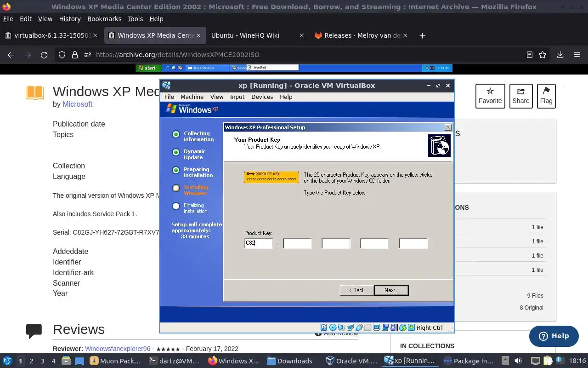Click the tracking protection shield icon
This screenshot has width=588, height=368.
point(62,55)
